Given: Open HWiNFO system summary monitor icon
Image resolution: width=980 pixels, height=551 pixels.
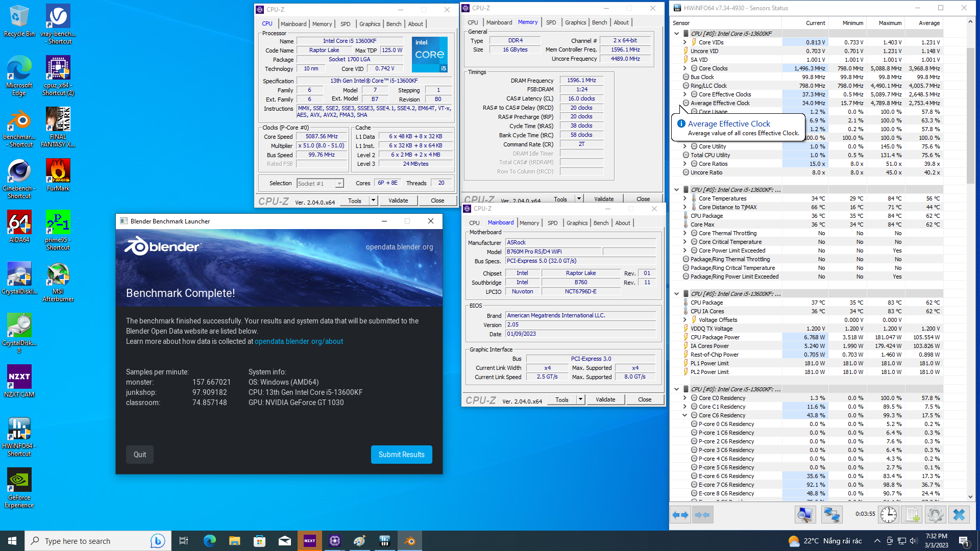Looking at the screenshot, I should pos(805,515).
